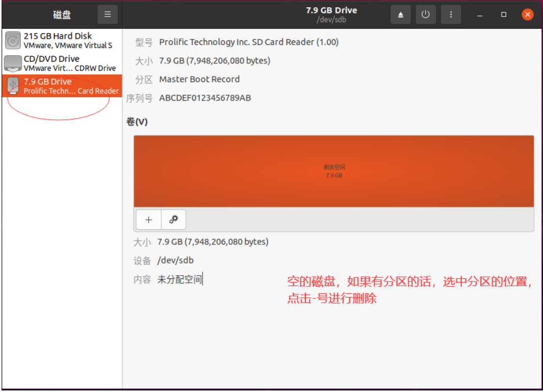543x392 pixels.
Task: Create a partition with the plus button
Action: click(149, 219)
